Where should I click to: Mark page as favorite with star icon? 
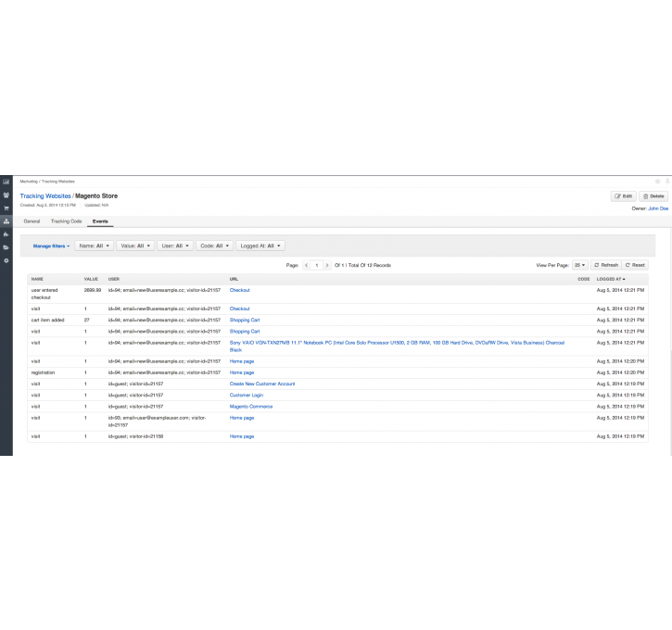pos(657,181)
